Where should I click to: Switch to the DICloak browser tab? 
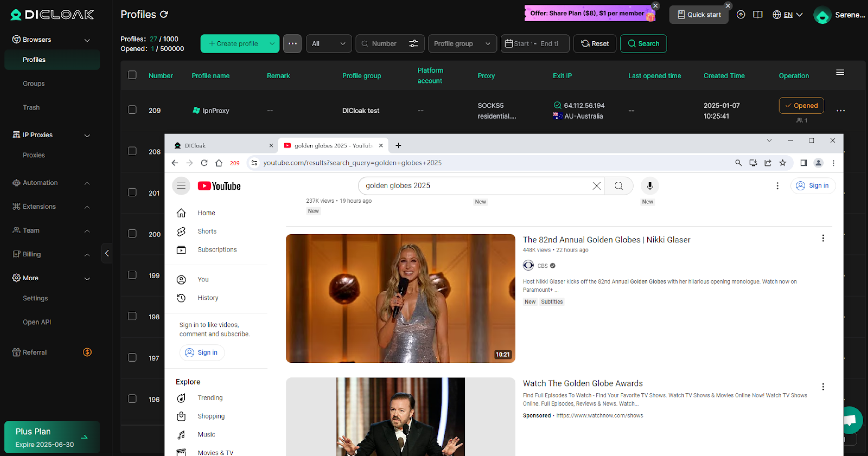coord(222,146)
